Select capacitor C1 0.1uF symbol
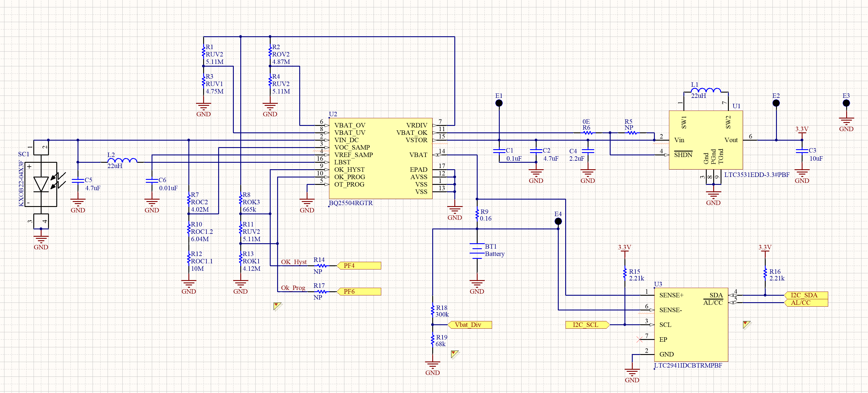 [x=499, y=151]
